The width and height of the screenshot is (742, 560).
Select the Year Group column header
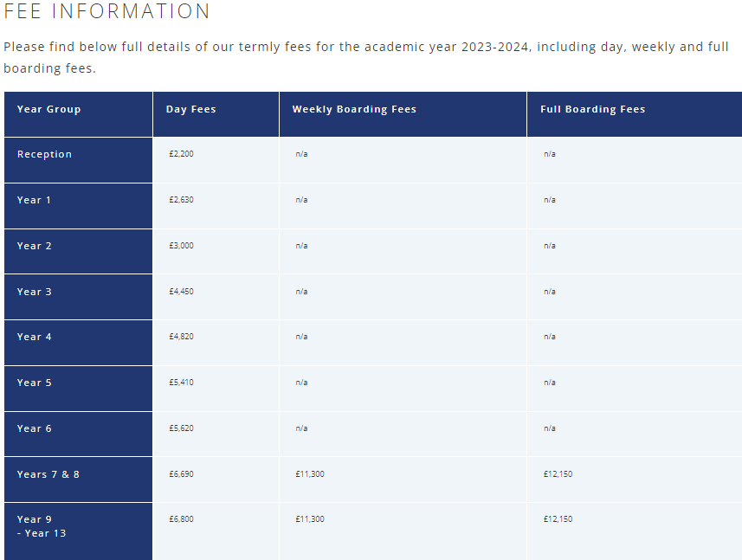[49, 109]
